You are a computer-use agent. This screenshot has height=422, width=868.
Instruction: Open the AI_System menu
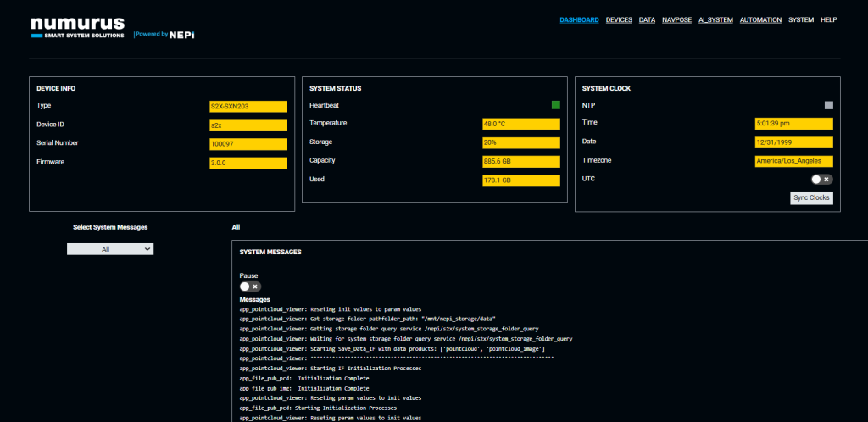coord(715,19)
